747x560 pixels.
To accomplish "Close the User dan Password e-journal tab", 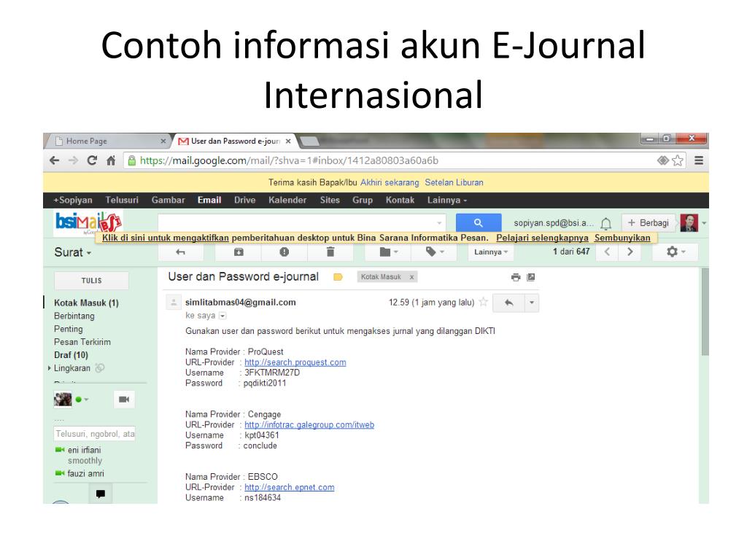I will pos(288,141).
